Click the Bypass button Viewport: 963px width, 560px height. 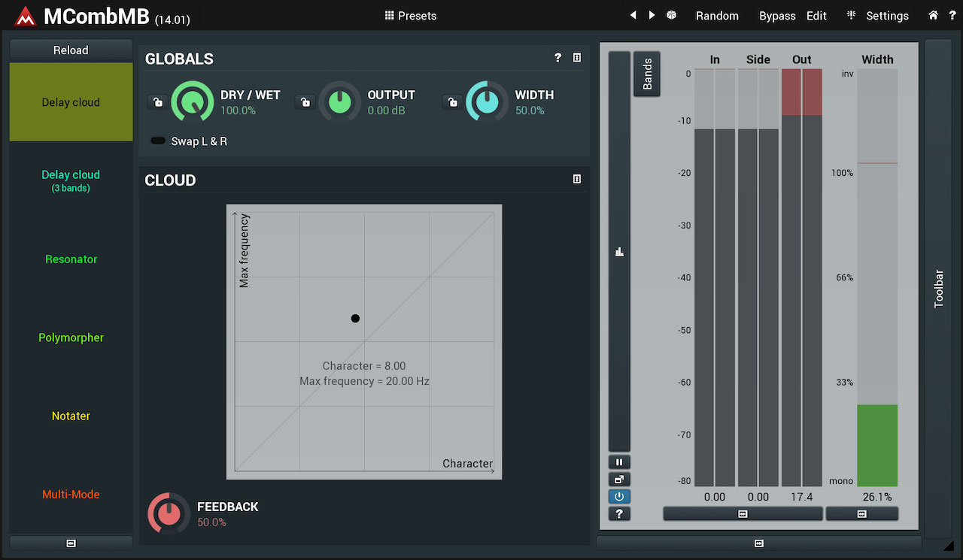pyautogui.click(x=777, y=16)
